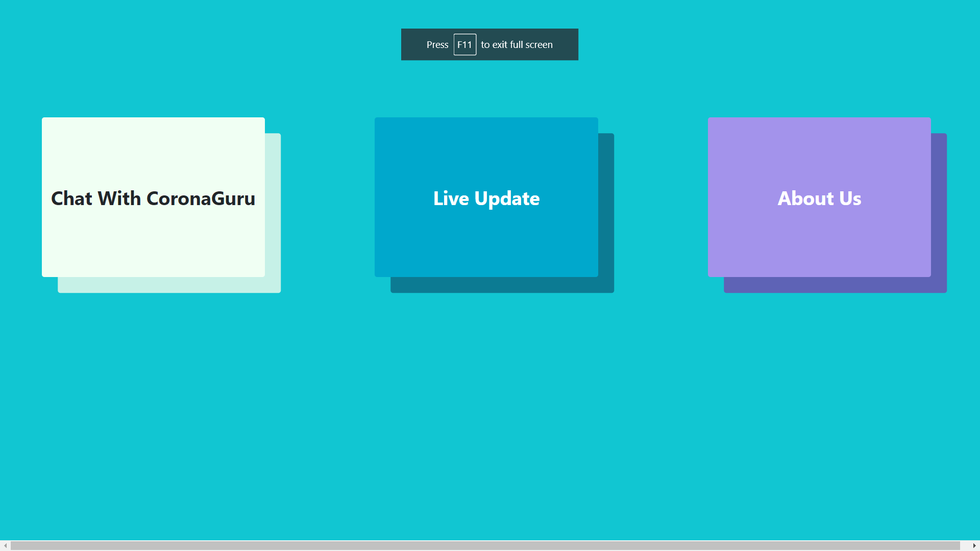Click the horizontal scrollbar's left arrow
Image resolution: width=980 pixels, height=551 pixels.
(x=5, y=545)
